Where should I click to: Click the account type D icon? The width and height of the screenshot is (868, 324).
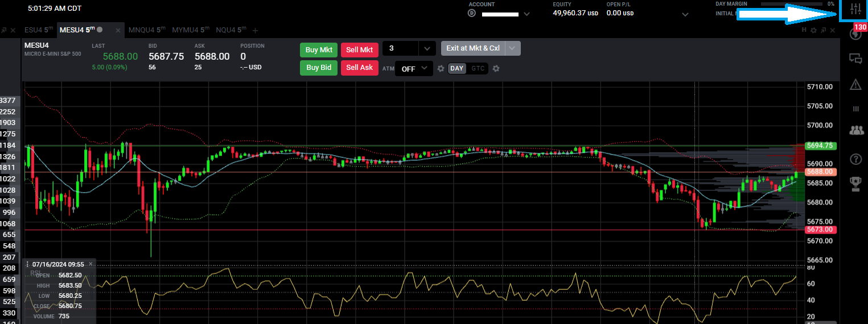(471, 13)
